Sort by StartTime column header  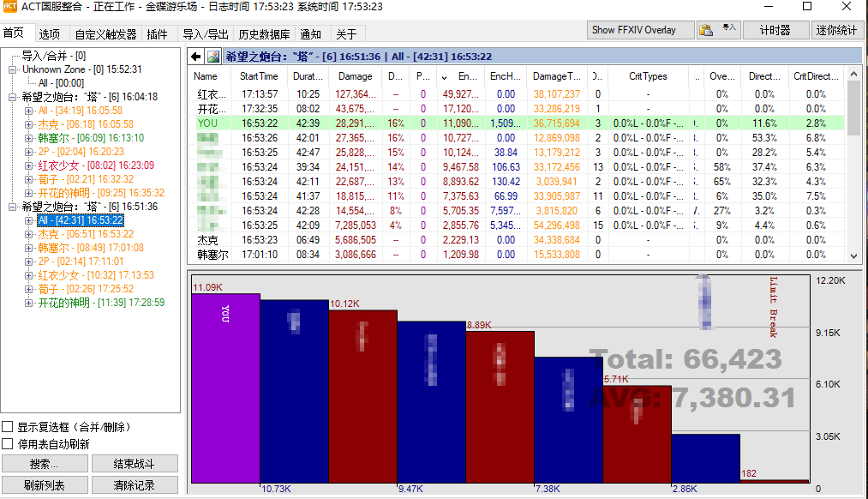(x=259, y=76)
